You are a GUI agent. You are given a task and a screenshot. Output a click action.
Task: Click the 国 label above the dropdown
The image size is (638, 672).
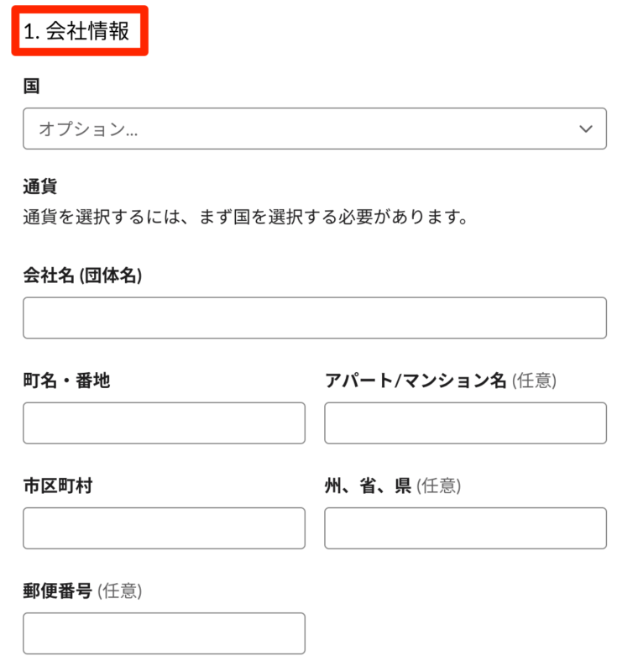pyautogui.click(x=28, y=85)
